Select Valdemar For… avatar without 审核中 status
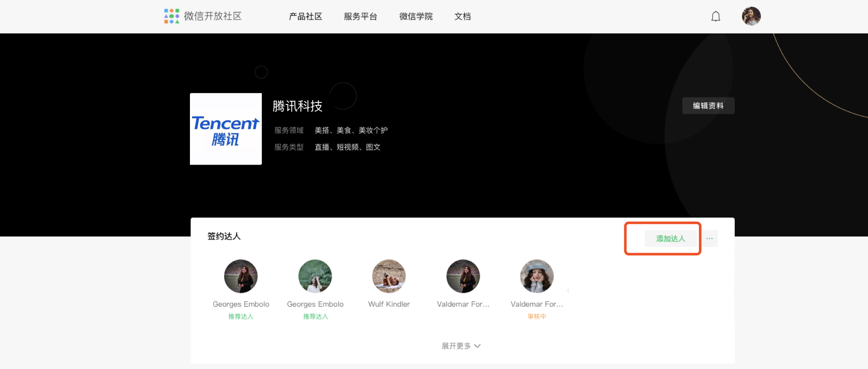Screen dimensions: 868x369 [463, 276]
